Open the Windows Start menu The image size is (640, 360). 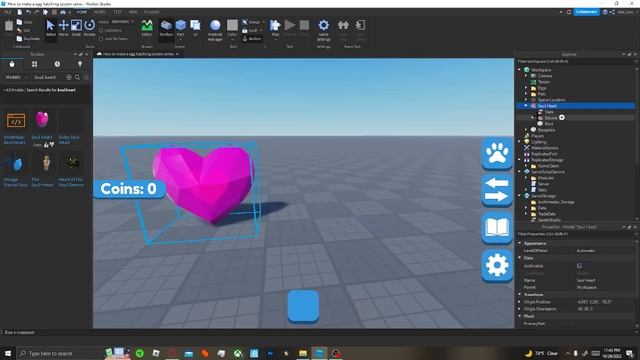click(8, 353)
